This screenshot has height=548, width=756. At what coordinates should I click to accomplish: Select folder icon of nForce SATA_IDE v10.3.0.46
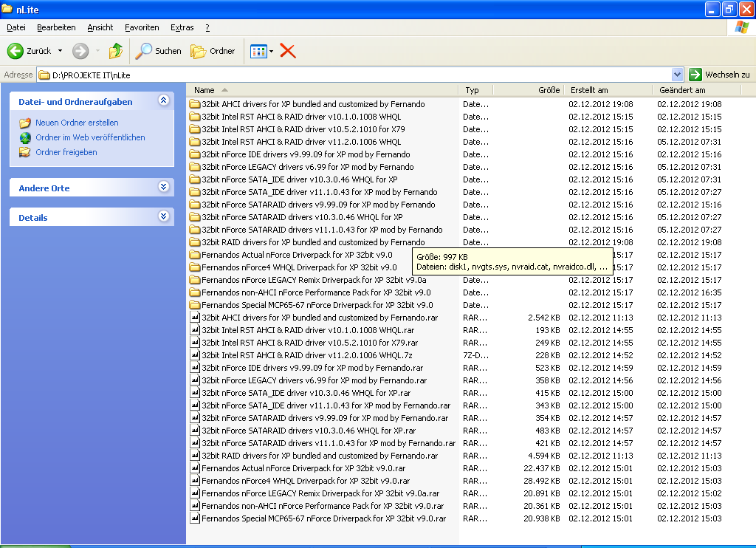[x=195, y=179]
